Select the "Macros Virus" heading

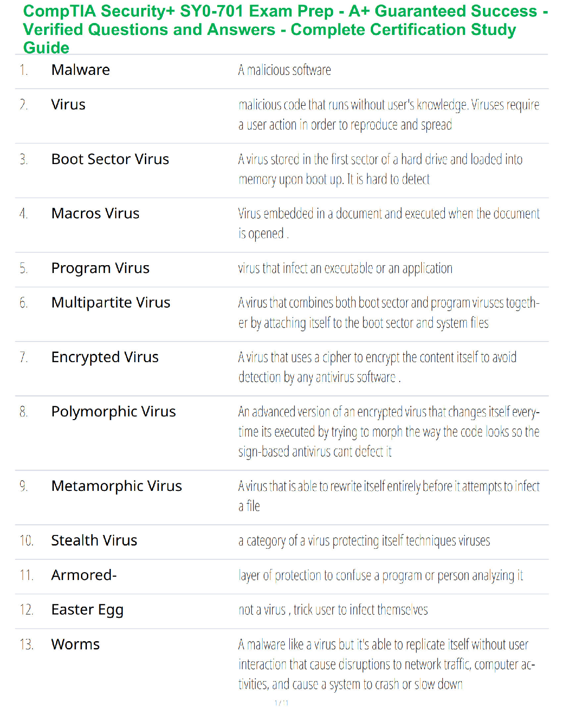pyautogui.click(x=95, y=214)
